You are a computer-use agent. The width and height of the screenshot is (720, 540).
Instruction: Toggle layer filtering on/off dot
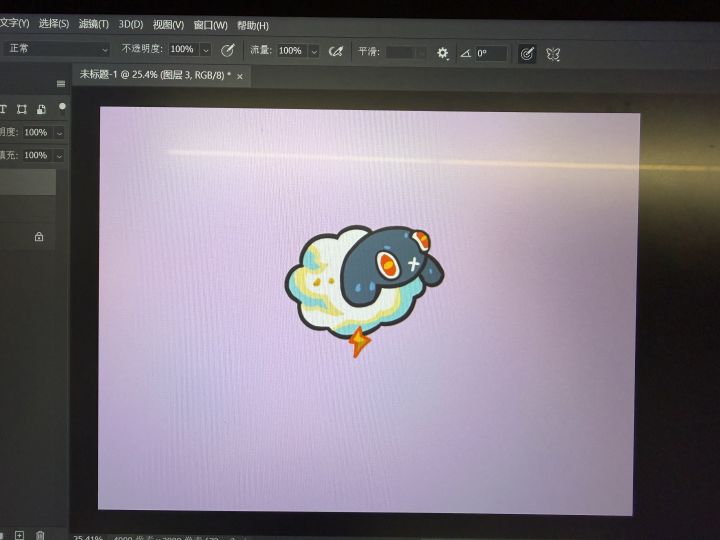click(62, 107)
